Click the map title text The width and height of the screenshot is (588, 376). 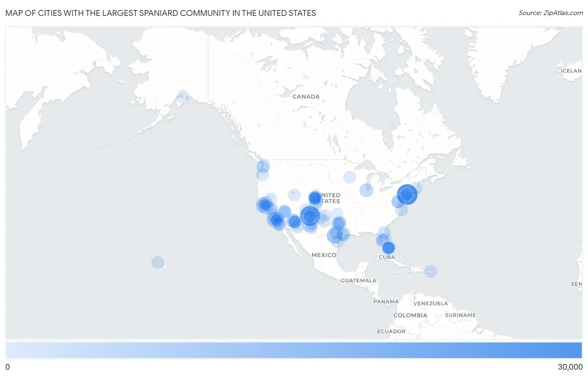[x=161, y=13]
